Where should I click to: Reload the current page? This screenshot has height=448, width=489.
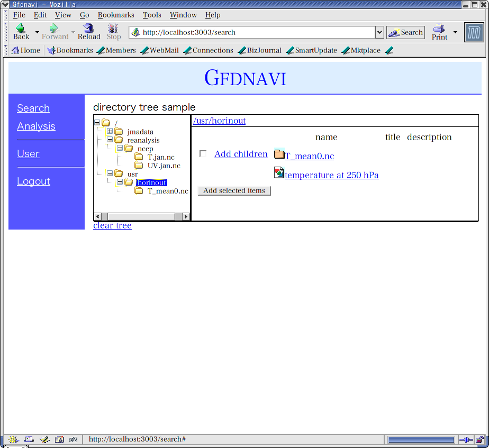point(89,32)
